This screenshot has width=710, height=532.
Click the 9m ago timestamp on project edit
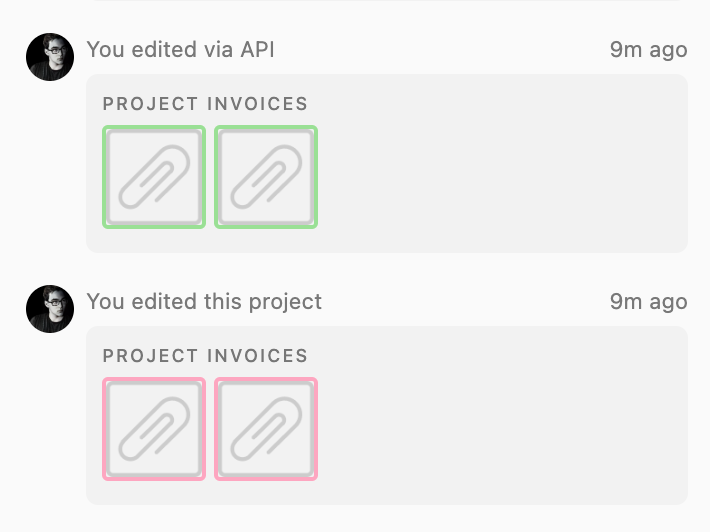(648, 302)
